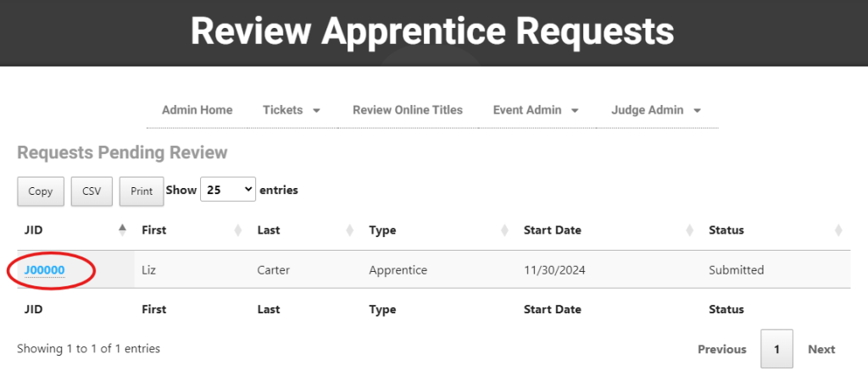Sort by Status column arrow
Screen dimensions: 868x376
coord(838,230)
